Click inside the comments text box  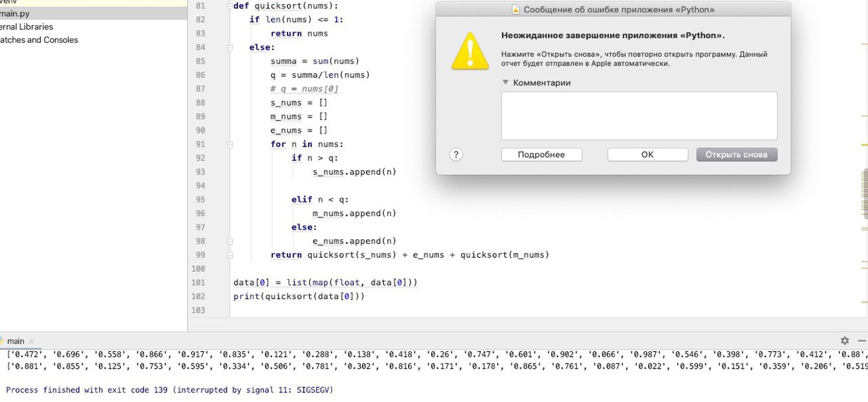[639, 116]
